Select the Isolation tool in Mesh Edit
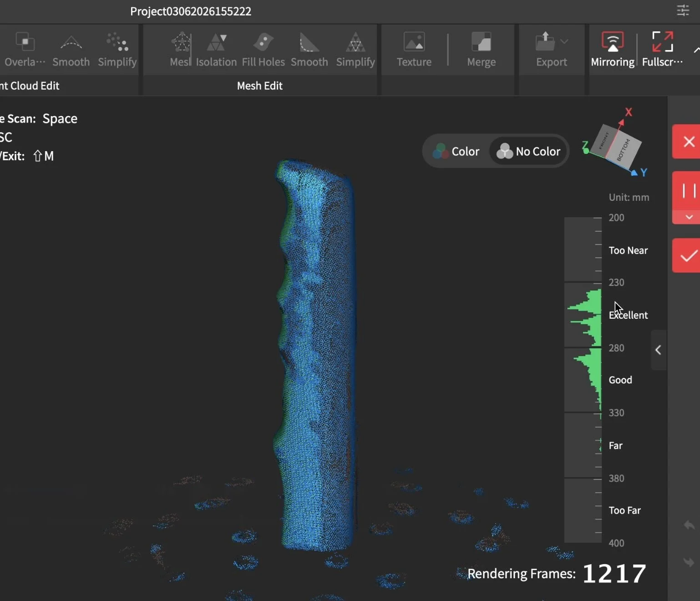The width and height of the screenshot is (700, 601). point(216,48)
